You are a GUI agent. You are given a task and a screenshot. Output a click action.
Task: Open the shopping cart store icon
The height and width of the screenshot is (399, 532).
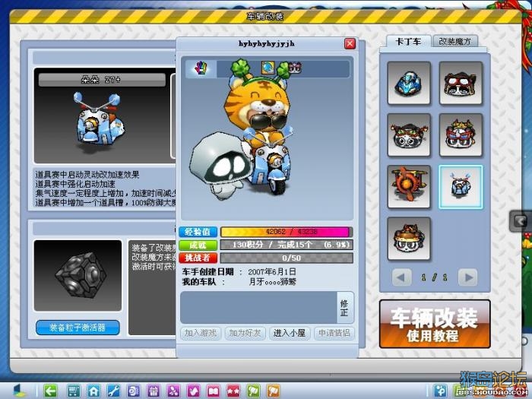[74, 391]
